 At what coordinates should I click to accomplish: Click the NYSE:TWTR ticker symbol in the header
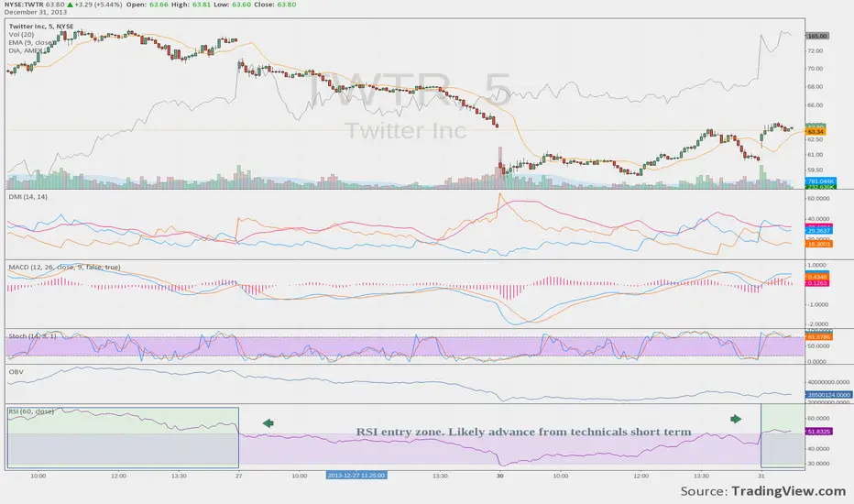tap(24, 5)
